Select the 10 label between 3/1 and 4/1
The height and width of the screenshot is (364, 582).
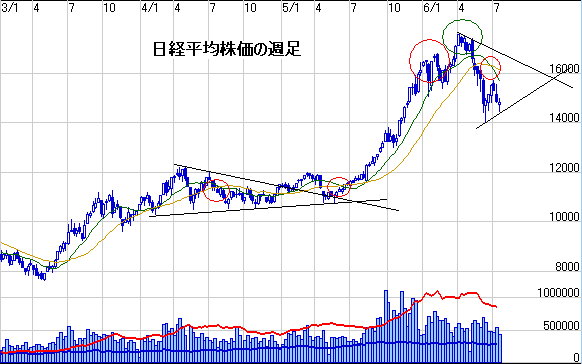109,8
